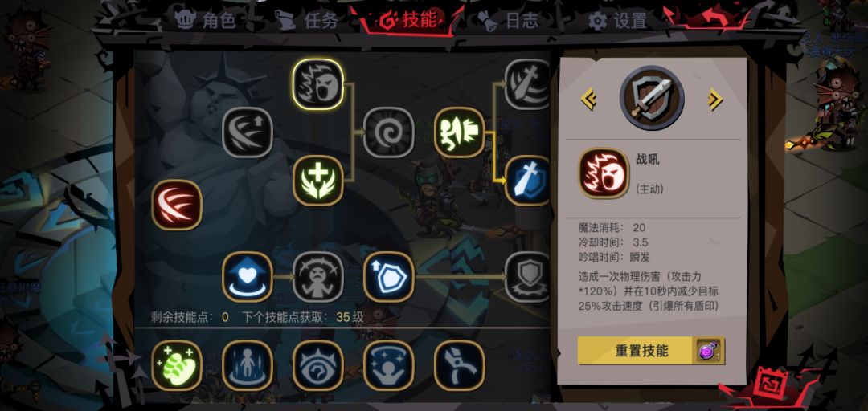Open the 角色 character tab
The height and width of the screenshot is (411, 868).
pyautogui.click(x=206, y=20)
